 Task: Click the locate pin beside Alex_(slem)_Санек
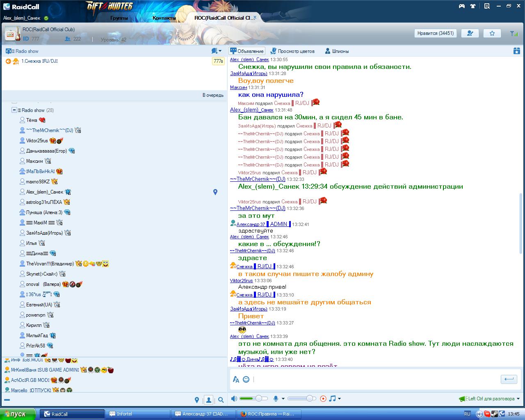(x=215, y=192)
